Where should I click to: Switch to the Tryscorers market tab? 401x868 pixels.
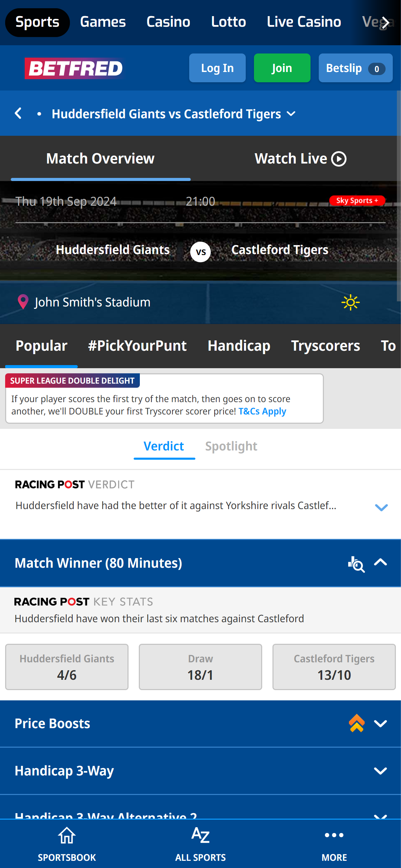tap(326, 346)
